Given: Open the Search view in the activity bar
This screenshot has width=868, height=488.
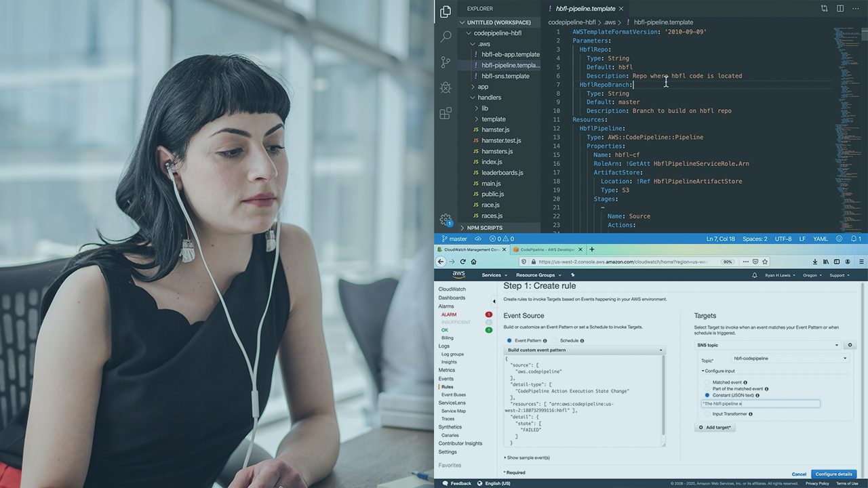Looking at the screenshot, I should coord(446,37).
